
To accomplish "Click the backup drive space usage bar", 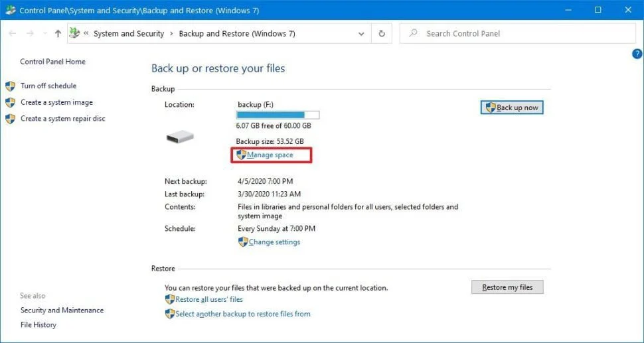I will (278, 115).
